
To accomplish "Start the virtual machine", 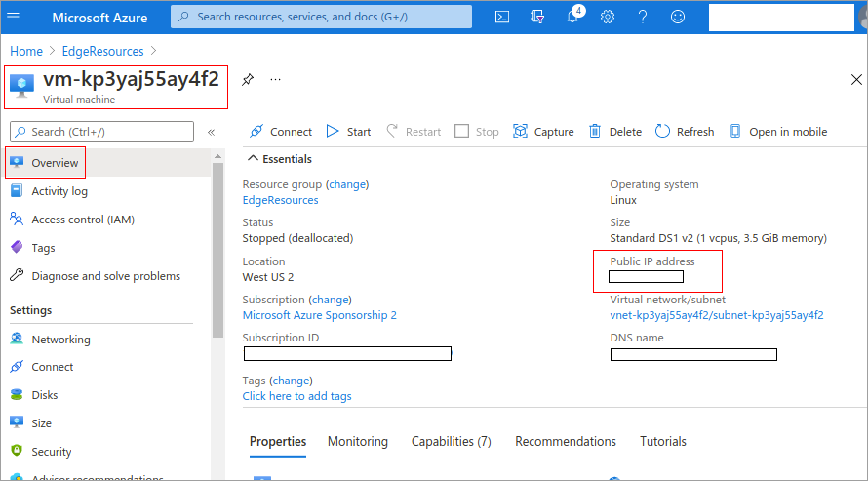I will (x=348, y=132).
